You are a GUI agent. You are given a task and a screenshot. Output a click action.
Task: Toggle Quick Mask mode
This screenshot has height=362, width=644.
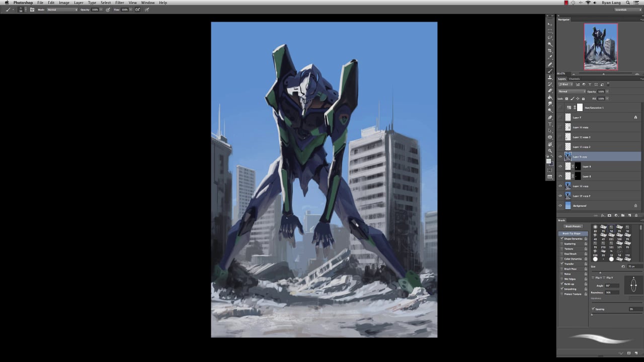[550, 169]
